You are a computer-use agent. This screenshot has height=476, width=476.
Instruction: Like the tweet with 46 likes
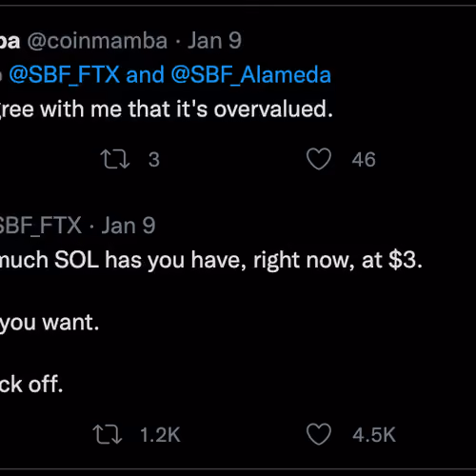point(319,159)
